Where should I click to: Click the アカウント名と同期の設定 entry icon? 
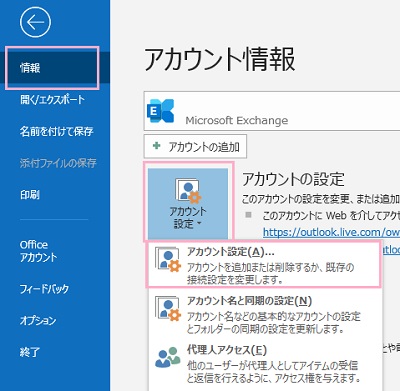point(168,309)
